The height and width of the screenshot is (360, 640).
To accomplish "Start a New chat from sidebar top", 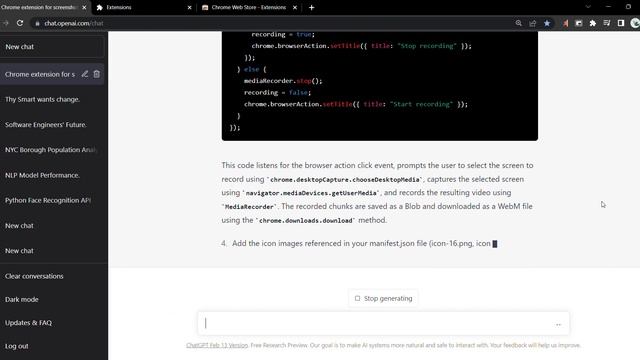I will pos(52,47).
